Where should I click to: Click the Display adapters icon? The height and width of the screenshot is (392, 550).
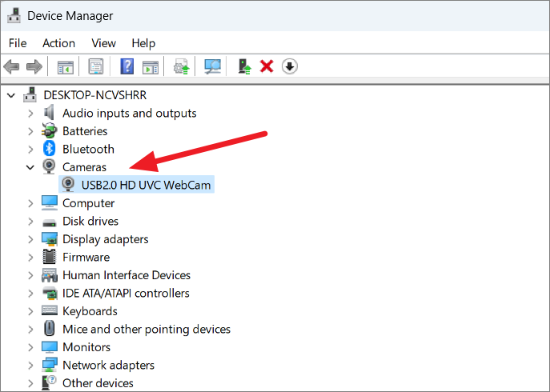(x=49, y=238)
